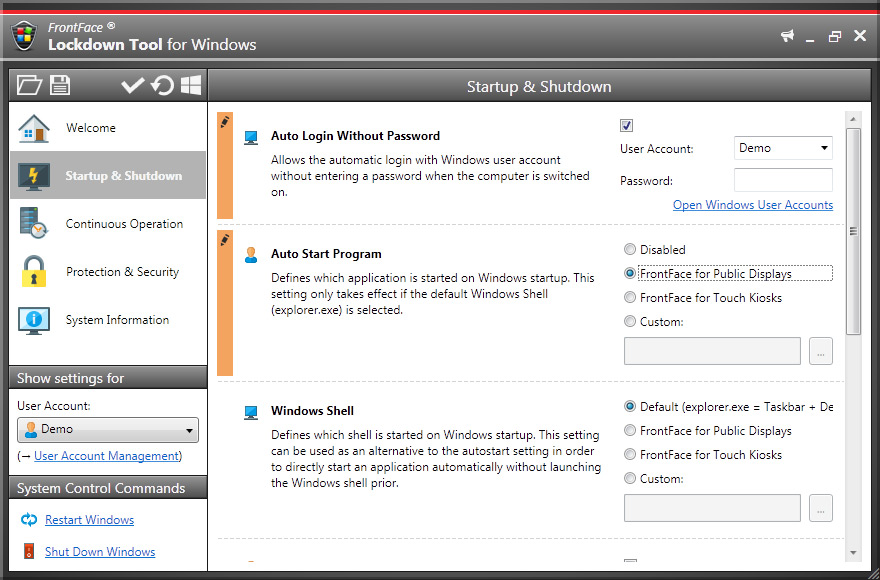The image size is (880, 580).
Task: Click the Windows logo toolbar icon
Action: click(191, 85)
